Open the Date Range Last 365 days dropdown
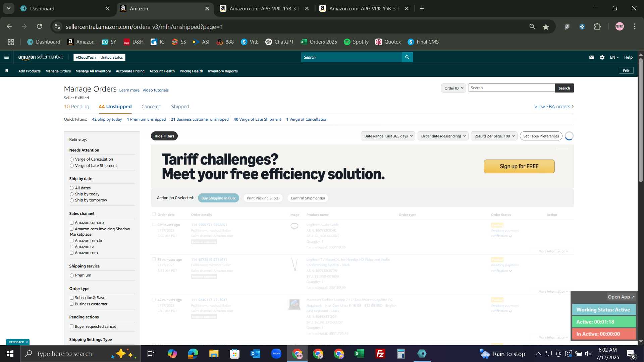The height and width of the screenshot is (362, 644). coord(388,136)
